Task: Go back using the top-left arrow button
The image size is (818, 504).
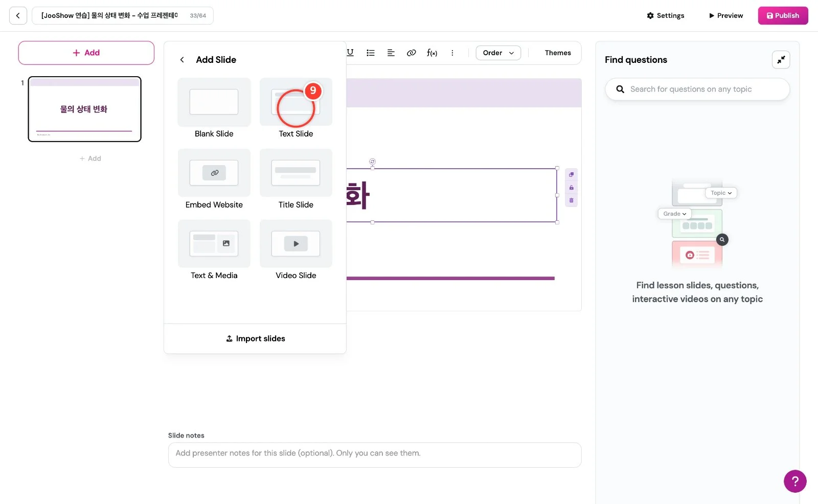Action: pos(18,16)
